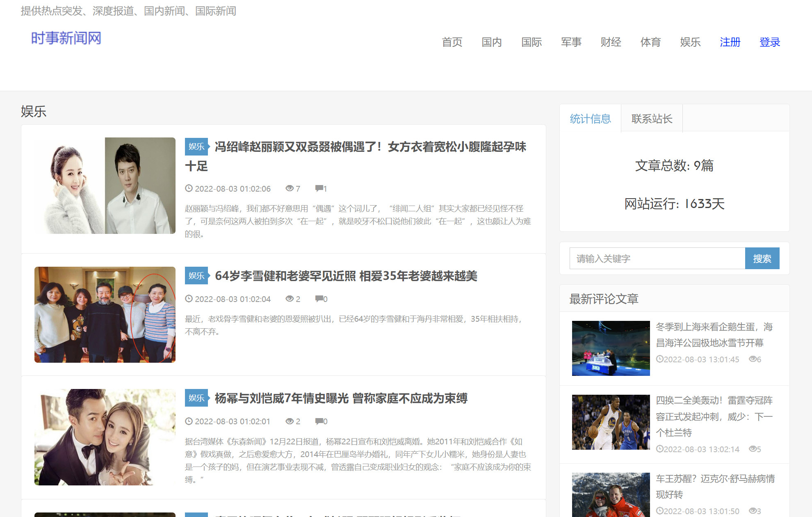Open the 李雪健 family photo thumbnail
Viewport: 812px width, 517px height.
105,315
